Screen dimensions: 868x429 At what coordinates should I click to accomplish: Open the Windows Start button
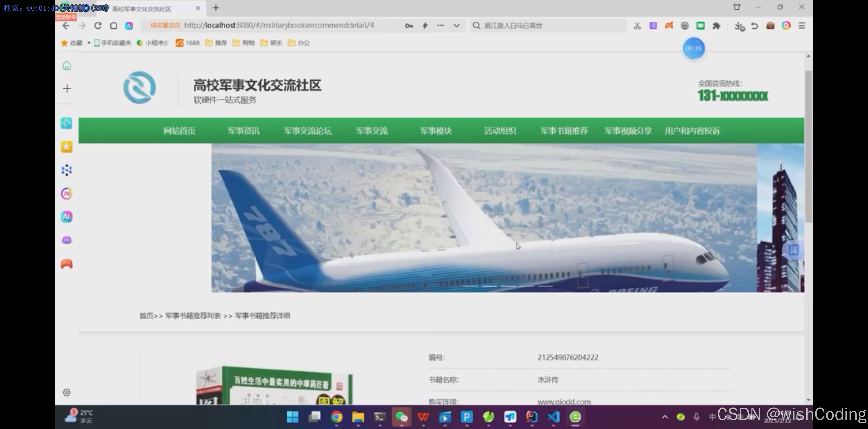pyautogui.click(x=292, y=417)
